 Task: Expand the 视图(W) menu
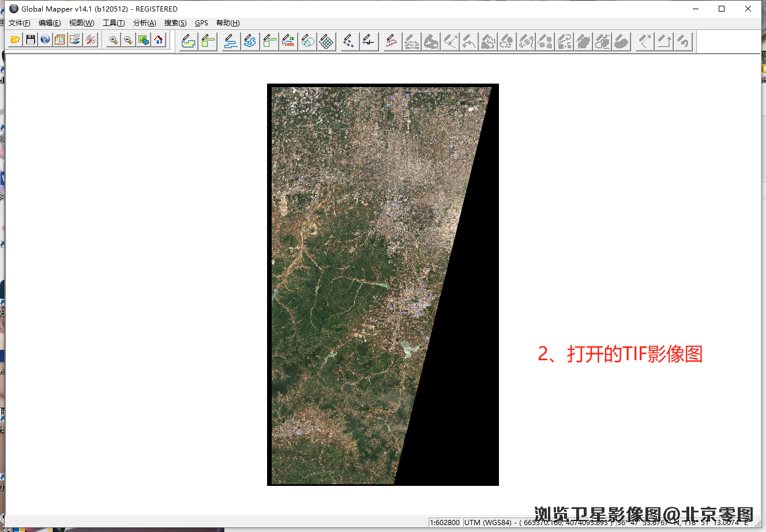click(81, 23)
